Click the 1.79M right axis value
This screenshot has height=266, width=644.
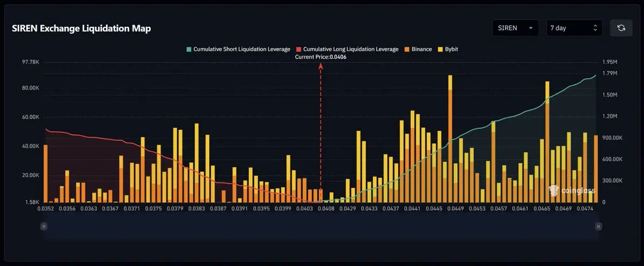click(x=610, y=73)
